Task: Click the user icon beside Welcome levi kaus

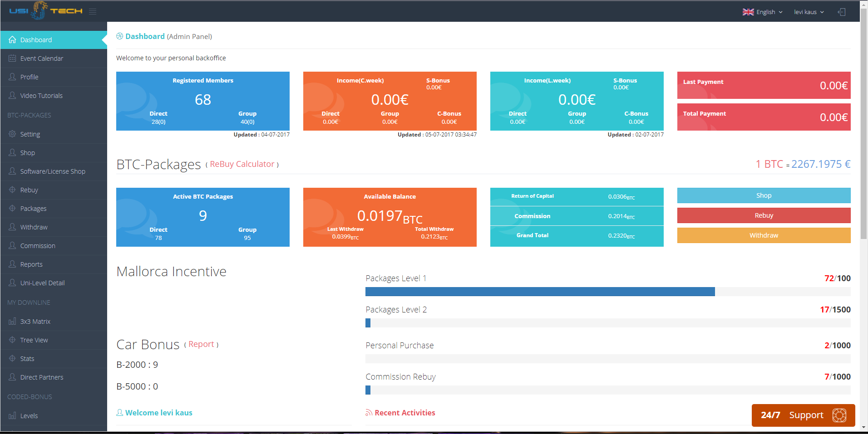Action: click(119, 413)
